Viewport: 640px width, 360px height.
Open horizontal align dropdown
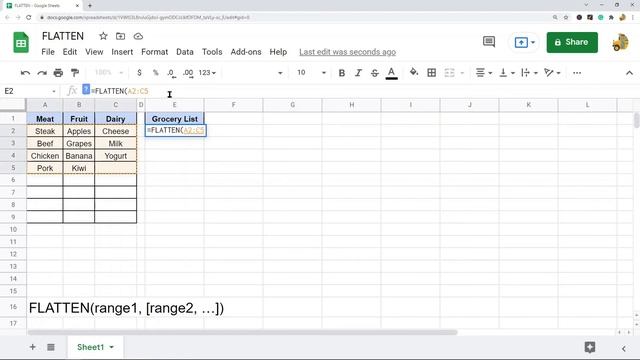click(484, 73)
